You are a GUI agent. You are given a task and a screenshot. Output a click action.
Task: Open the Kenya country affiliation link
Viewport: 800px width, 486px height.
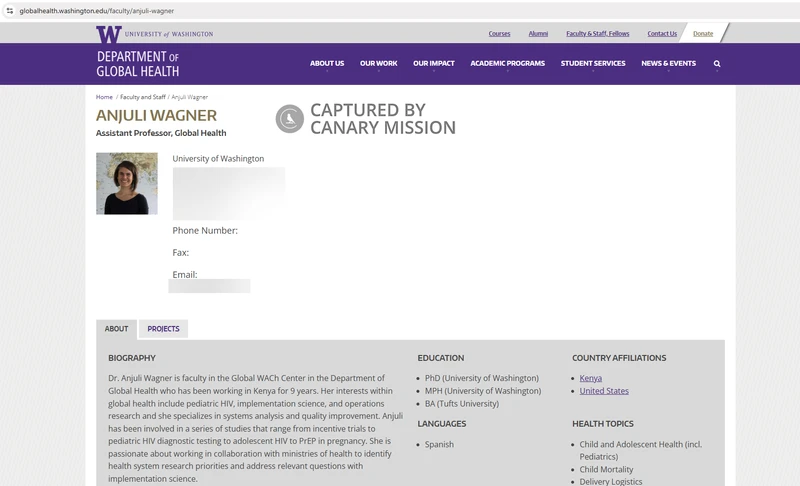[x=590, y=378]
